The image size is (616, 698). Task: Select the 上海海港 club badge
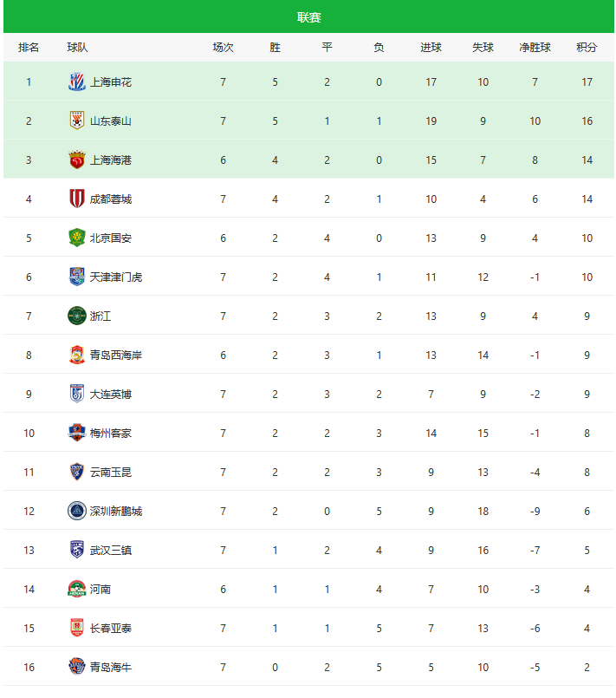pos(77,160)
